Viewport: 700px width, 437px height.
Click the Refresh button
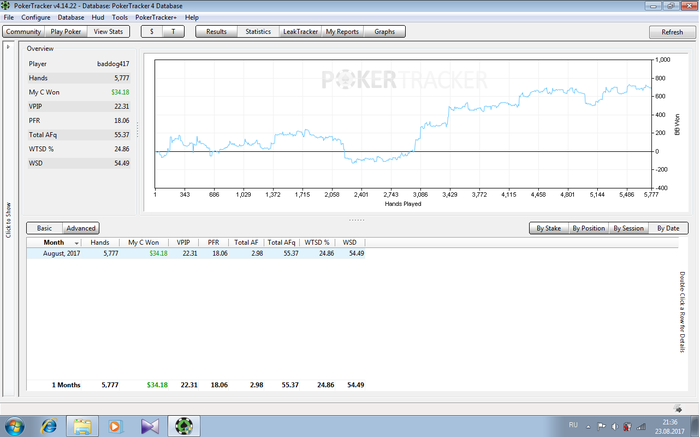(672, 32)
